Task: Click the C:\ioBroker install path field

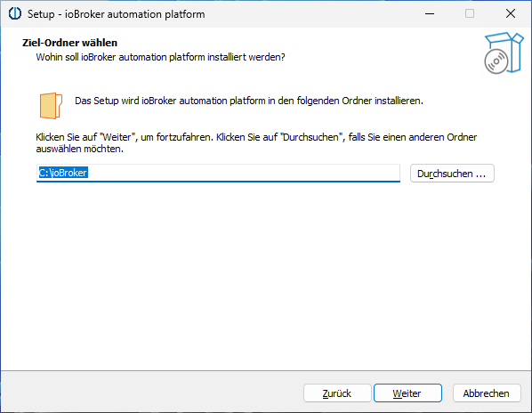Action: (218, 173)
